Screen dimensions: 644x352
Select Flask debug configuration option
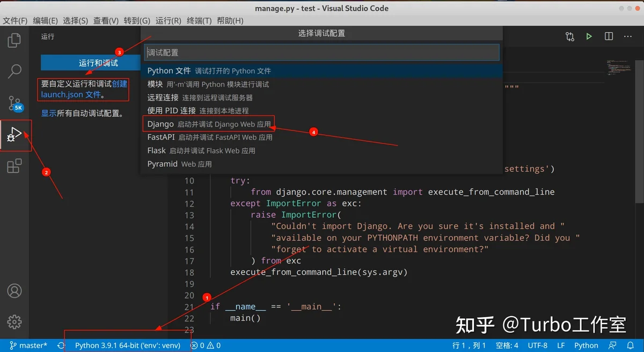(x=322, y=151)
